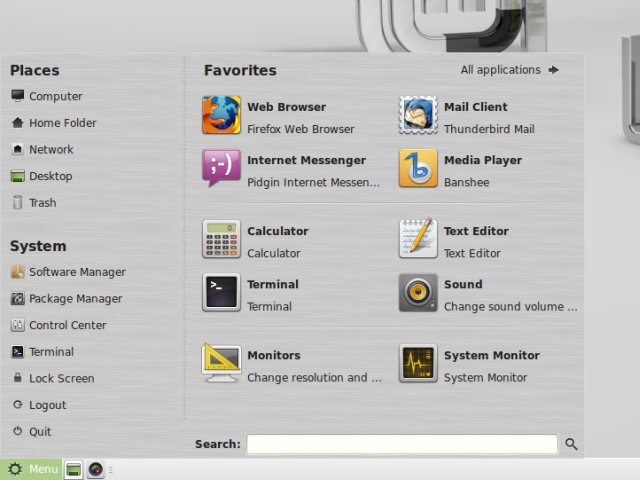The height and width of the screenshot is (480, 640).
Task: Select Network label in Places
Action: [51, 149]
